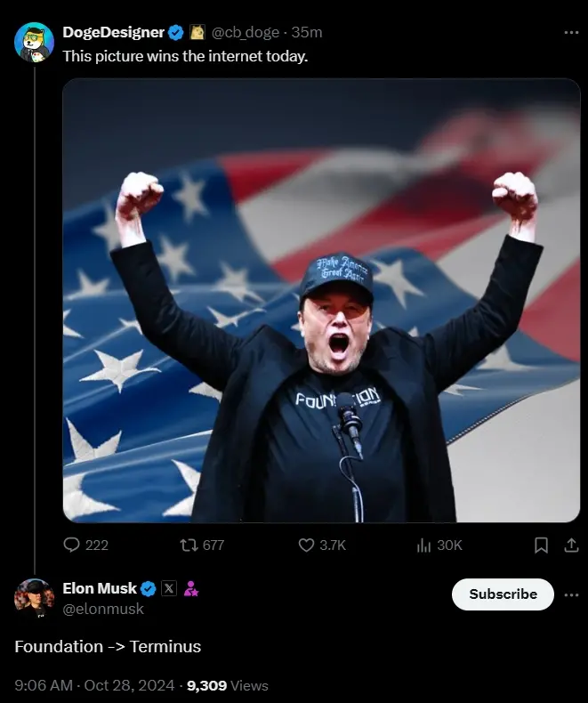Bookmark DogeDesigner's post
This screenshot has width=588, height=703.
[x=541, y=545]
